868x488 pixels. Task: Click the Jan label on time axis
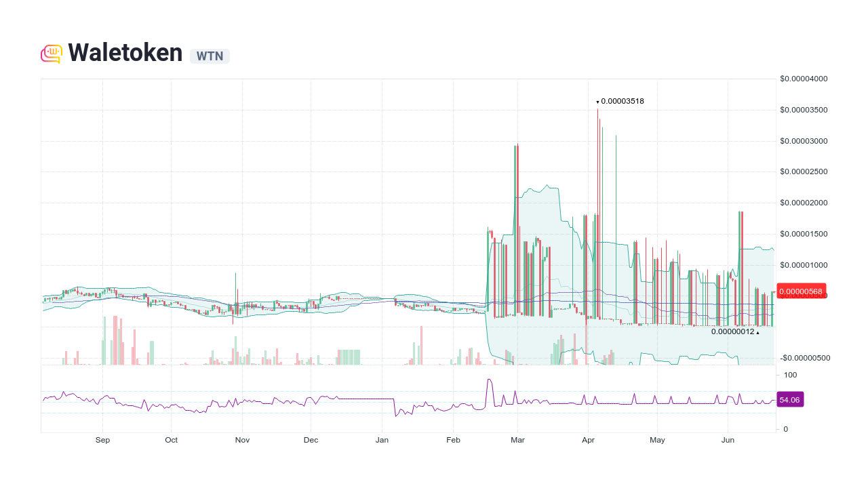382,440
